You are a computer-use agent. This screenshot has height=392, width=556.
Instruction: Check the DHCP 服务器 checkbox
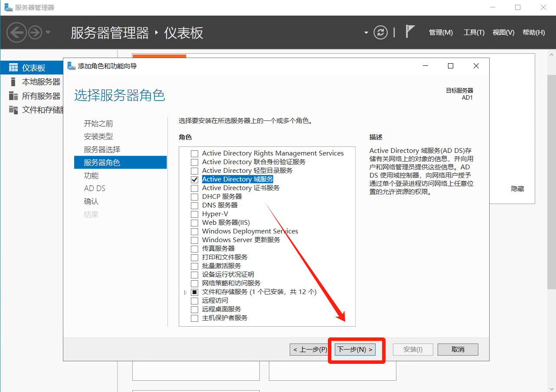194,197
